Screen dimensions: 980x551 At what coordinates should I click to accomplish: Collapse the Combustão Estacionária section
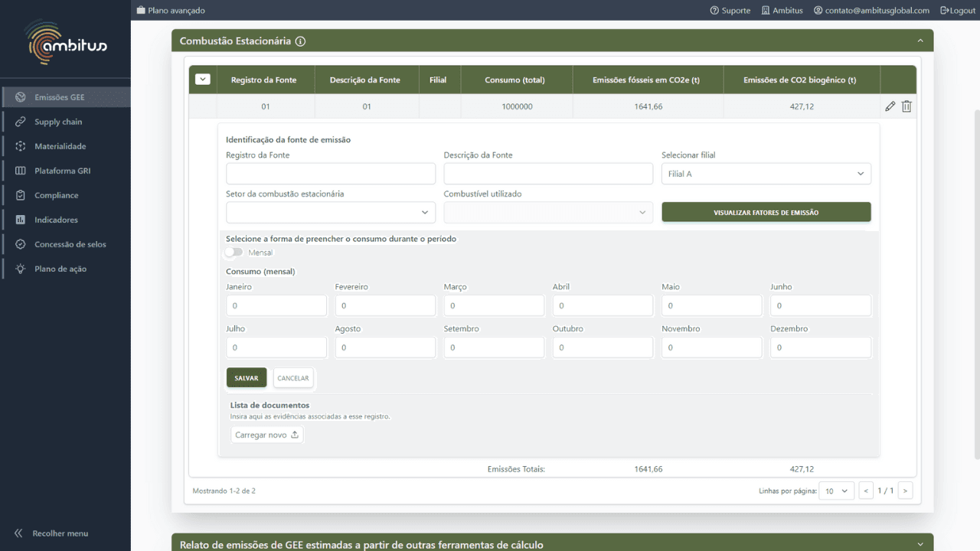tap(920, 41)
